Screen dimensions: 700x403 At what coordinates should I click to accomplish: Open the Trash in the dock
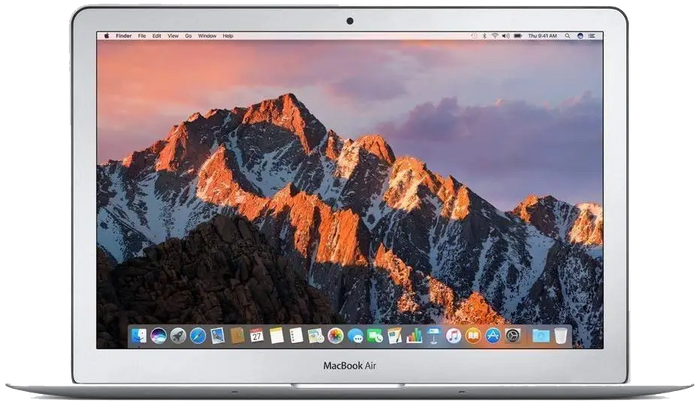(561, 336)
